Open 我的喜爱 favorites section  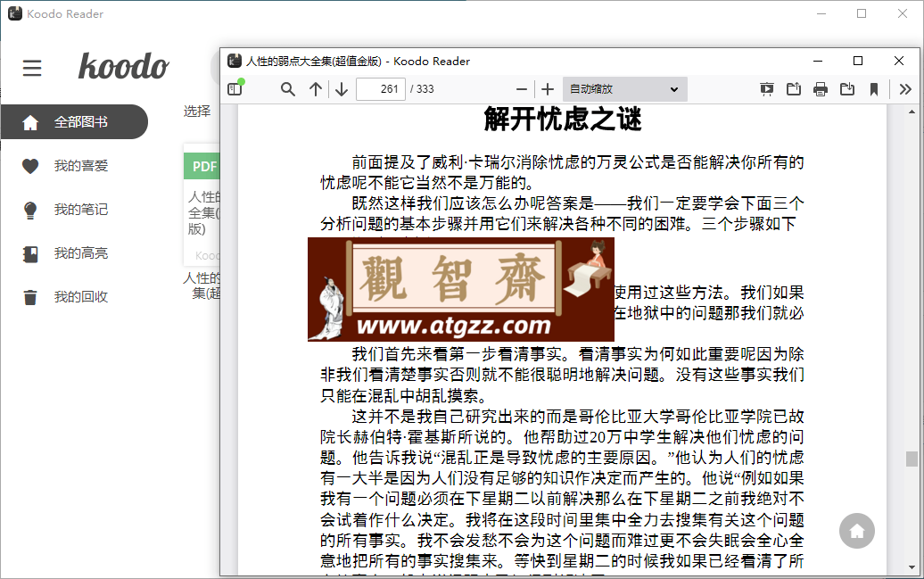point(81,166)
